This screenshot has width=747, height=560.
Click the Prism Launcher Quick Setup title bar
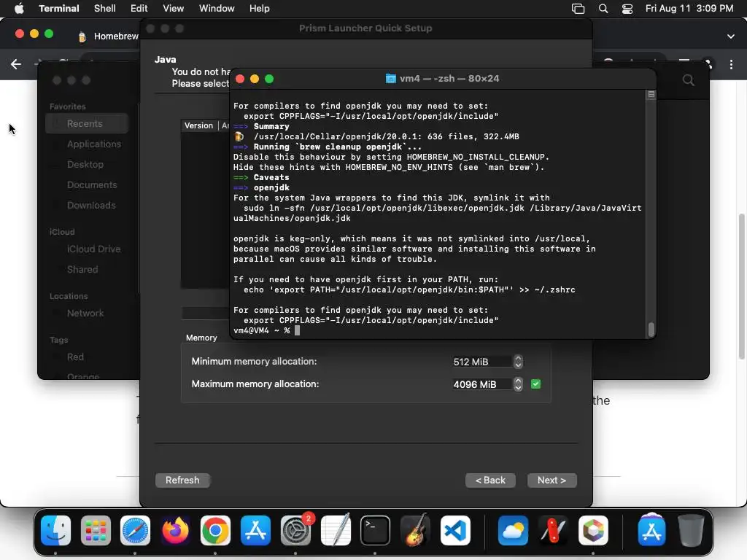click(x=366, y=28)
